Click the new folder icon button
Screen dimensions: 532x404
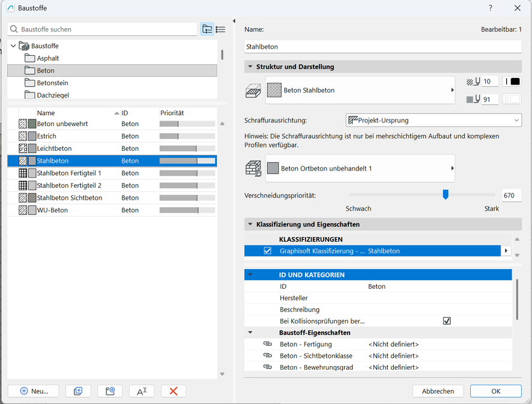pyautogui.click(x=110, y=391)
